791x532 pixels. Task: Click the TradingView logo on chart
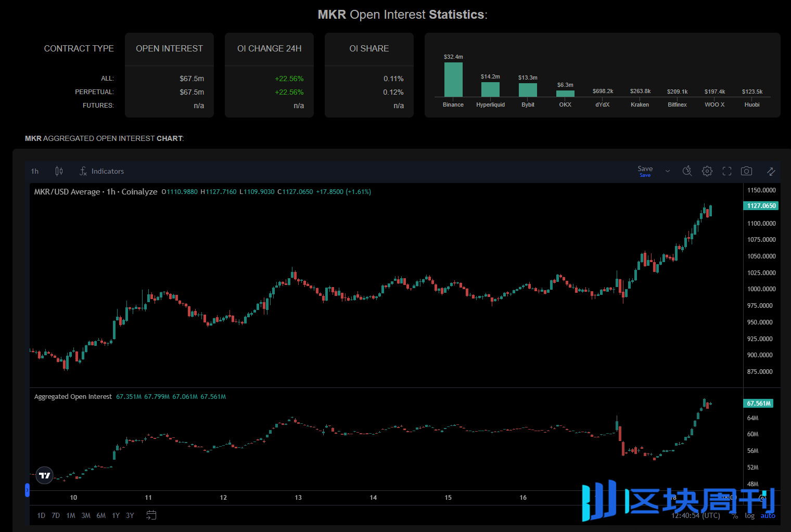(45, 475)
